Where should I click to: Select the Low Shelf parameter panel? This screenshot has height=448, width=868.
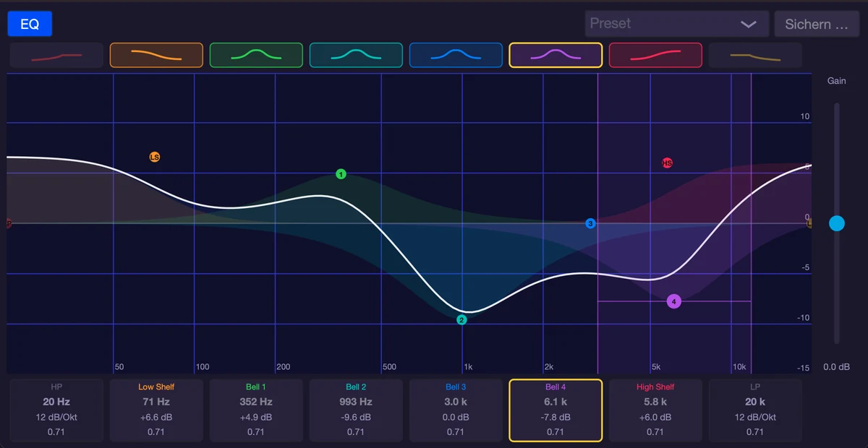tap(156, 410)
